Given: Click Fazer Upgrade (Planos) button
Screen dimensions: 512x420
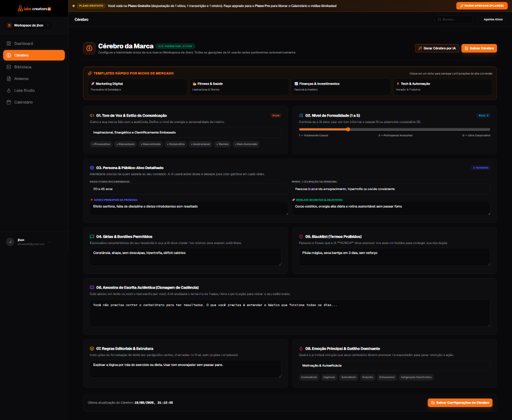Looking at the screenshot, I should [x=482, y=6].
